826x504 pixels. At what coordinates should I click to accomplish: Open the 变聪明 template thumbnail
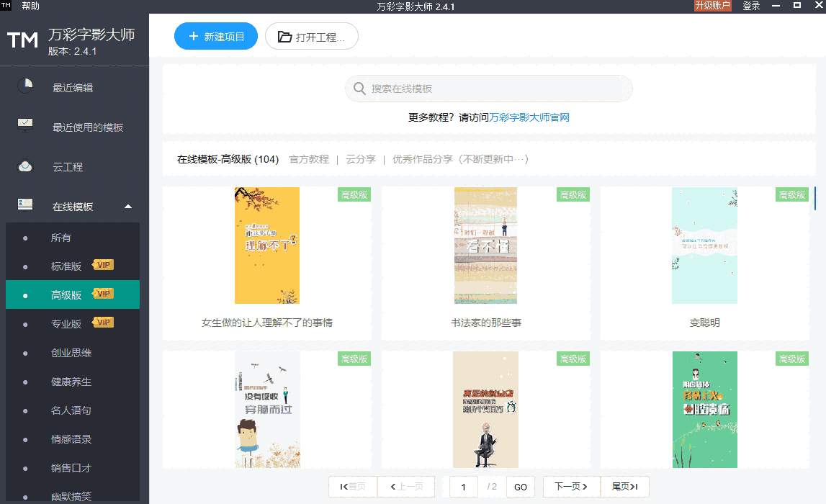point(704,246)
